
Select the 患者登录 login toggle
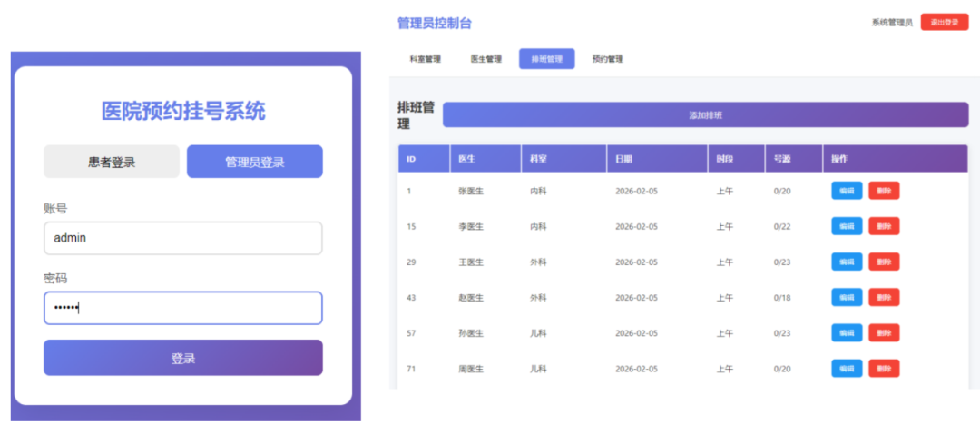[112, 162]
